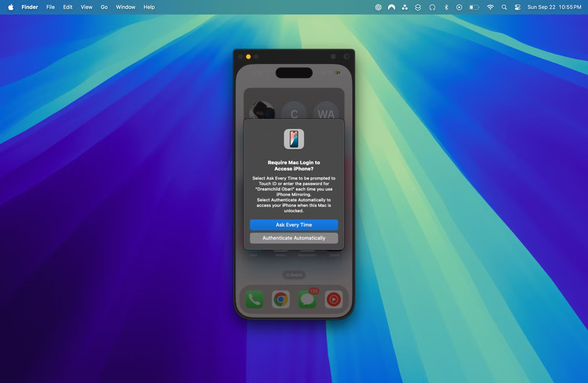588x383 pixels.
Task: Open the File menu
Action: (x=51, y=7)
